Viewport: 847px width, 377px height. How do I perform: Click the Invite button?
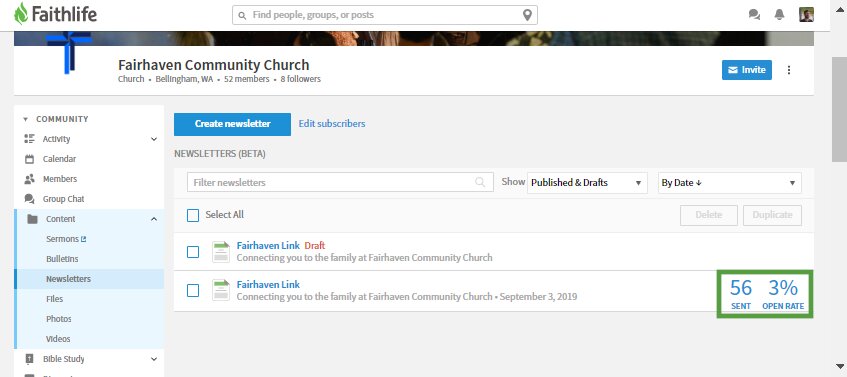[x=747, y=70]
